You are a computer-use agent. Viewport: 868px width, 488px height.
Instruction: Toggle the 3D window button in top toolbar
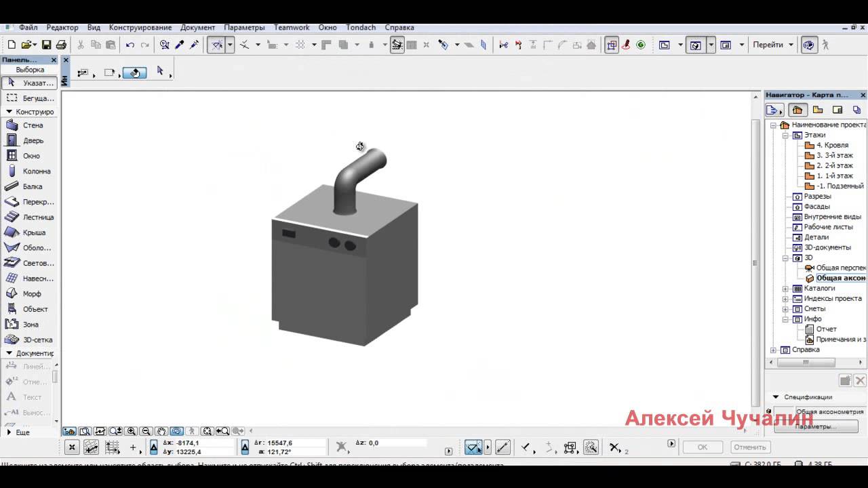pos(696,45)
